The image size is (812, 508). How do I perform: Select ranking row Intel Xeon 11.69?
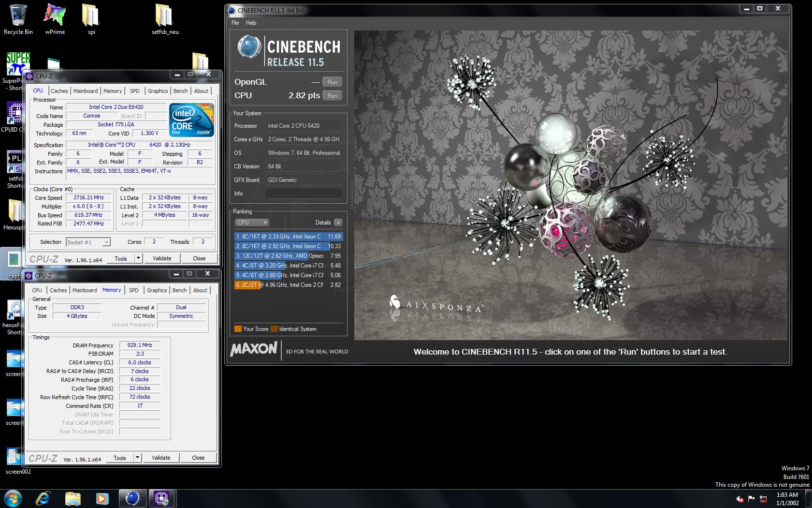tap(288, 237)
